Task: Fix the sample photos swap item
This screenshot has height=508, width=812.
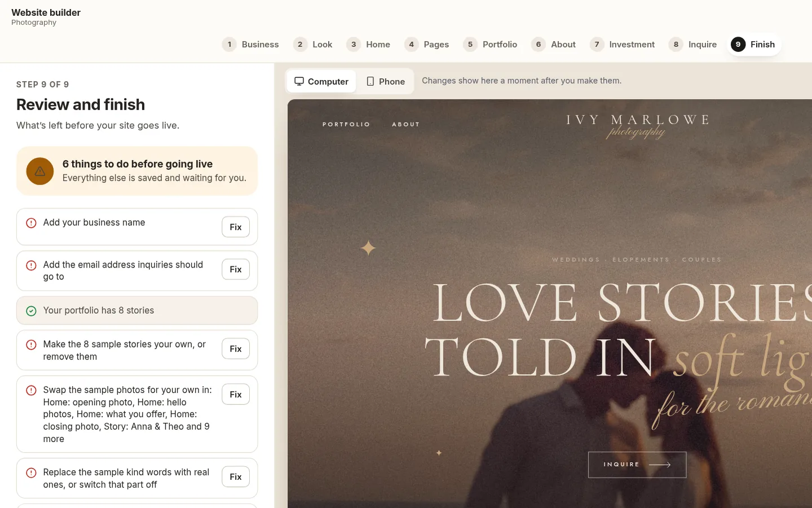Action: (236, 395)
